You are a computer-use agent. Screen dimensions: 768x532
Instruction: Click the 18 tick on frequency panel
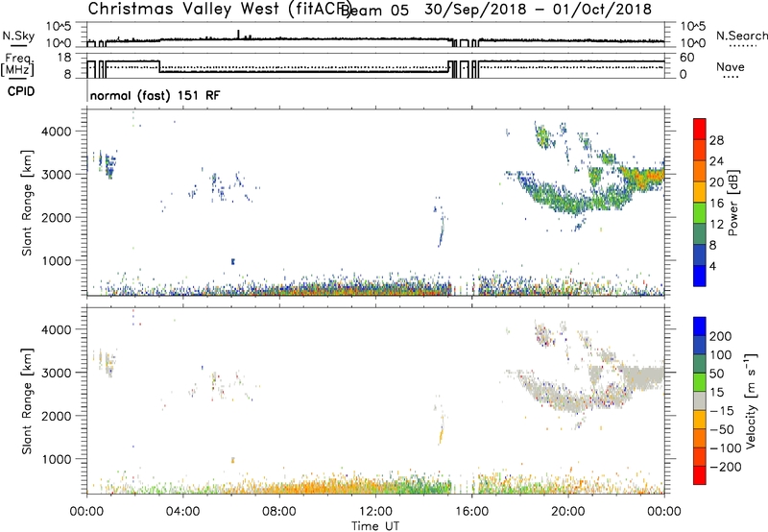pos(65,58)
